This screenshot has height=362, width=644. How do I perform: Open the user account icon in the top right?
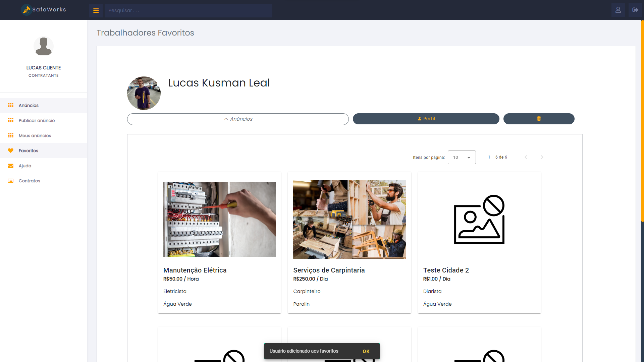pos(618,10)
